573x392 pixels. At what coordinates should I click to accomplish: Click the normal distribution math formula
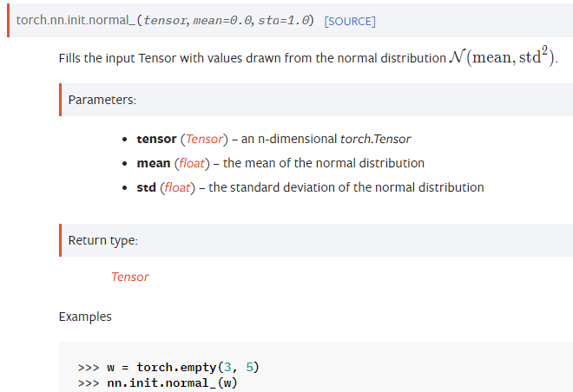[502, 57]
